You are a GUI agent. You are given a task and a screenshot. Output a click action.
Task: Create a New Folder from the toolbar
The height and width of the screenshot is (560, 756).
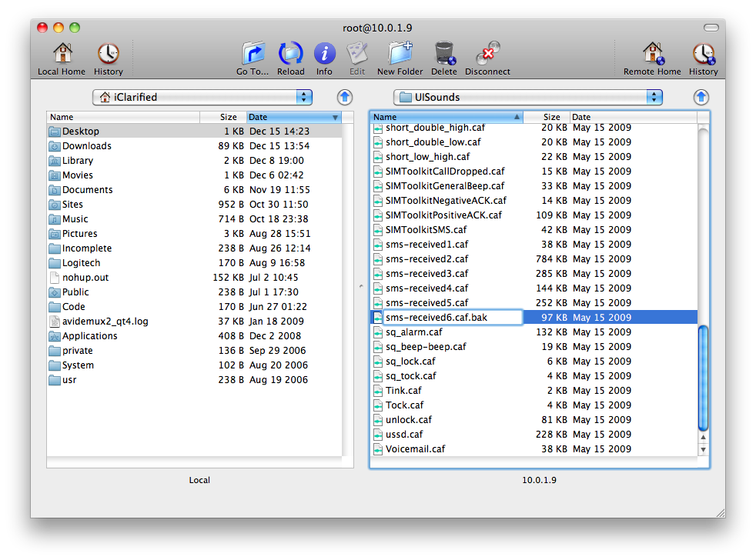click(400, 55)
